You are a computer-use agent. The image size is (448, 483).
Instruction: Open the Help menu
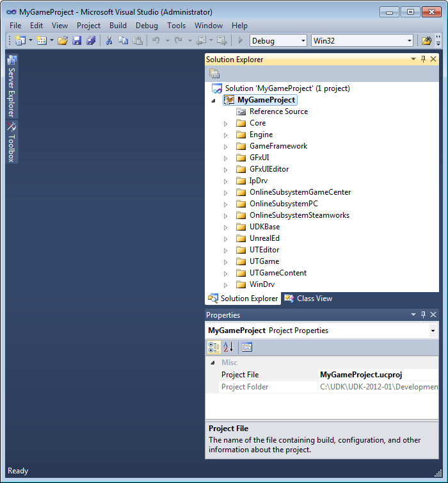(239, 26)
